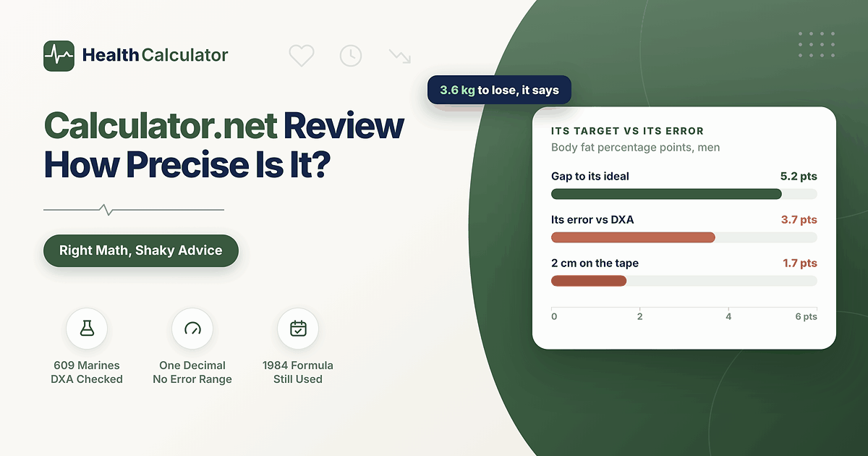Screen dimensions: 868x456
Task: Click the Gap to its ideal green bar
Action: (x=666, y=194)
